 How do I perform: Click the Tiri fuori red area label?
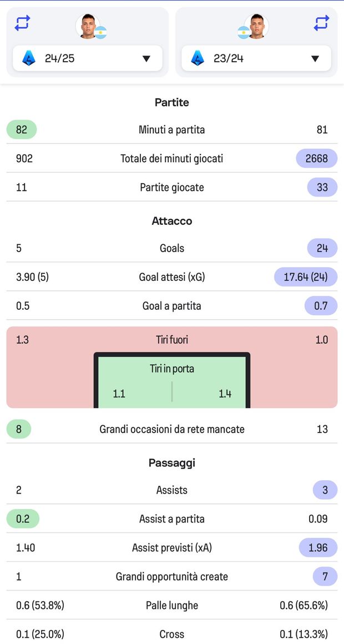172,340
